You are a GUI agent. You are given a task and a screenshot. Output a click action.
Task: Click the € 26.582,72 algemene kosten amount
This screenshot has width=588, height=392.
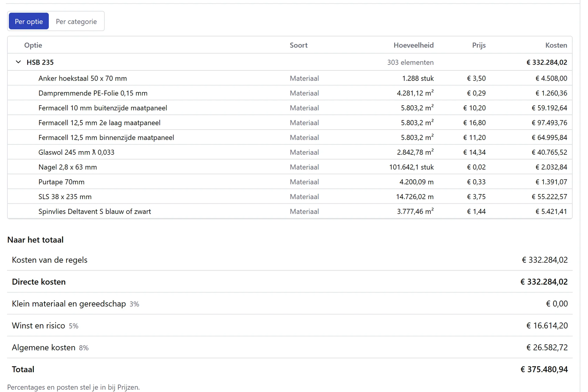point(547,347)
